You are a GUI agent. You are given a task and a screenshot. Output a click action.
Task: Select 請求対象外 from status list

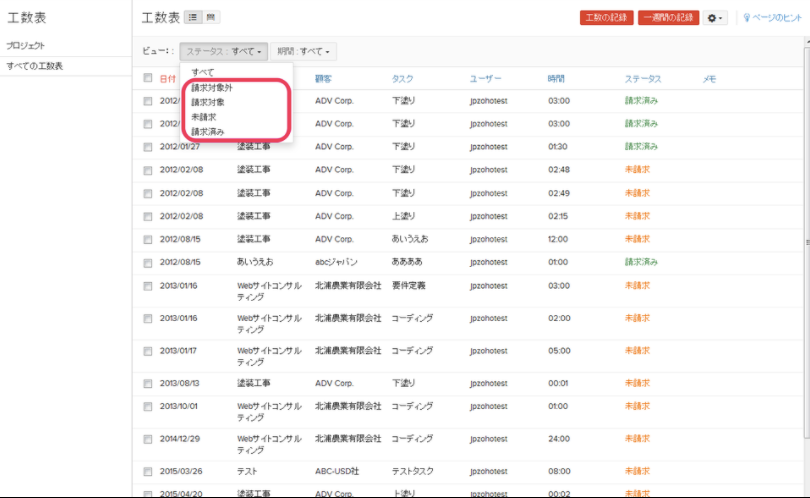pos(212,88)
